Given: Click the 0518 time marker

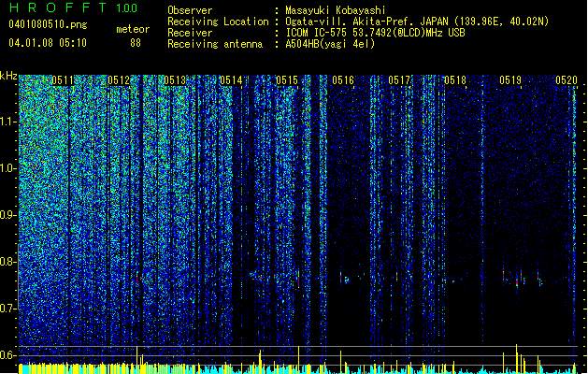Looking at the screenshot, I should click(x=455, y=80).
